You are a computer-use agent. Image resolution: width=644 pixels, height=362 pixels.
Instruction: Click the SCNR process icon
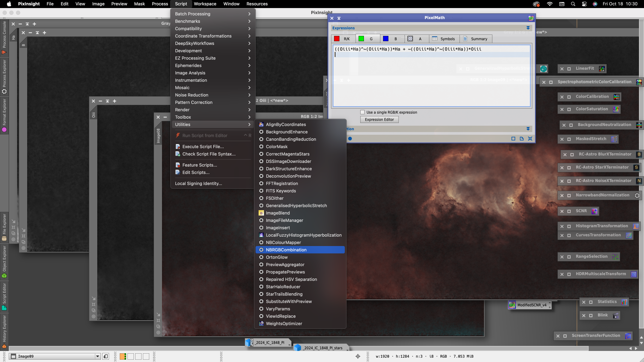click(x=594, y=211)
